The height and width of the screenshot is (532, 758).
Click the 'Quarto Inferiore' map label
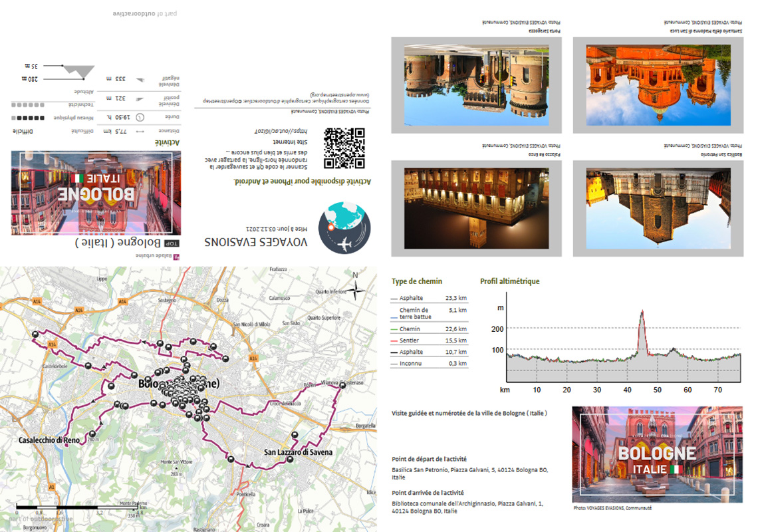pyautogui.click(x=330, y=292)
